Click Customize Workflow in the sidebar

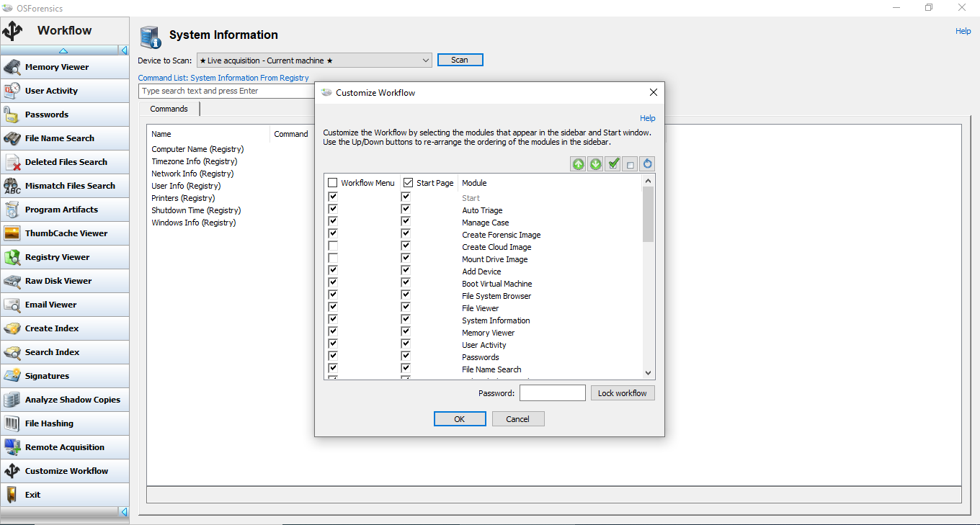[x=65, y=471]
